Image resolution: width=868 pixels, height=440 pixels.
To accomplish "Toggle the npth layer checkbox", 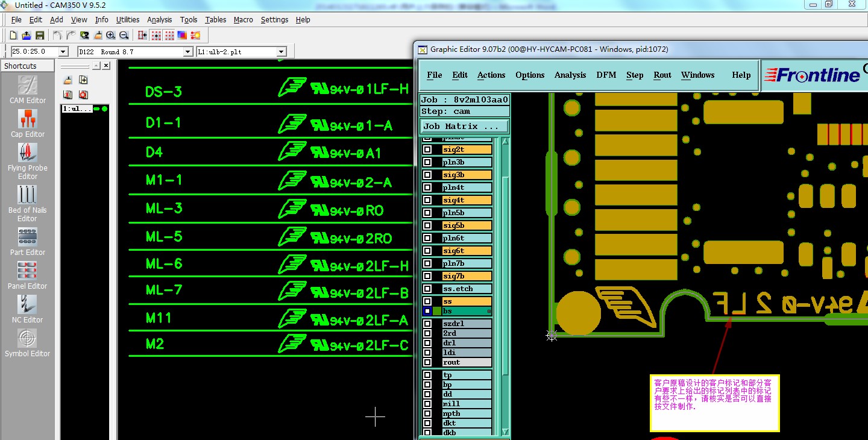I will (x=427, y=413).
